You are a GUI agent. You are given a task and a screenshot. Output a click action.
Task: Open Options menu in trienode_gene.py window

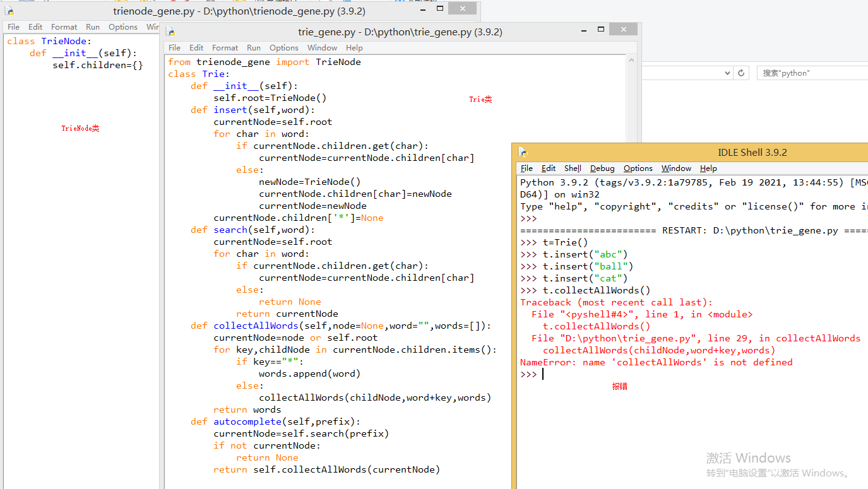point(122,27)
